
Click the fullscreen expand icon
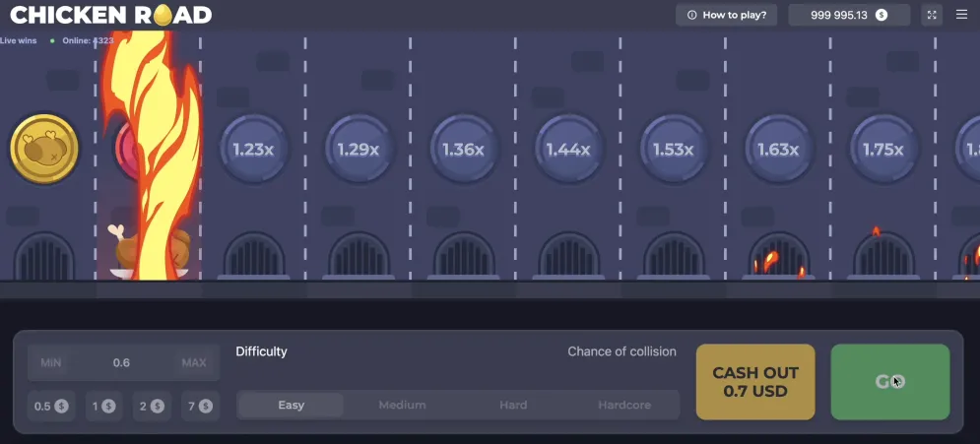(x=932, y=15)
